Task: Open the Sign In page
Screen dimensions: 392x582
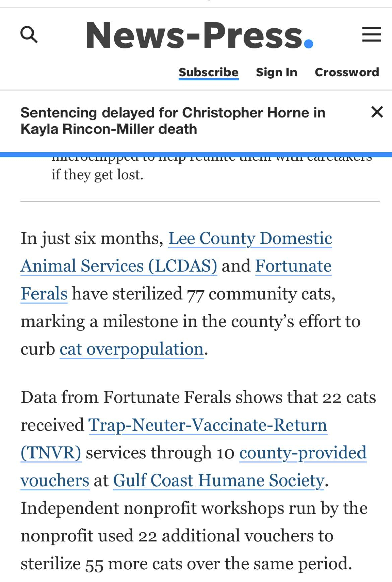Action: tap(276, 72)
